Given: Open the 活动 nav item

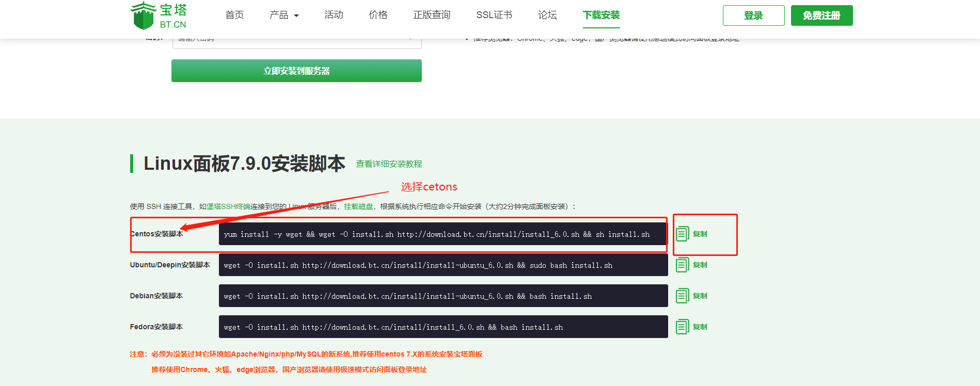Looking at the screenshot, I should pos(334,15).
